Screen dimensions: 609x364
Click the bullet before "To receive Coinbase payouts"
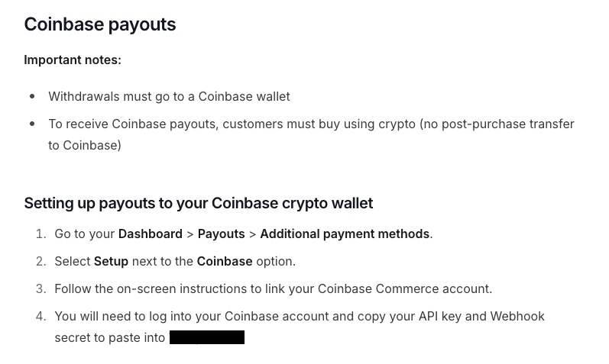tap(32, 124)
